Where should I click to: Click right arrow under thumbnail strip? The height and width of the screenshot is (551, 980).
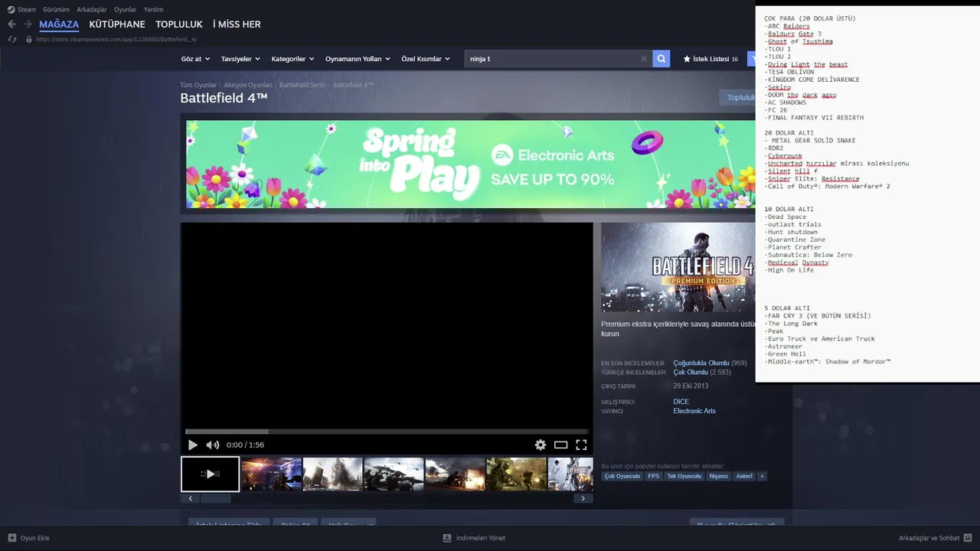[x=583, y=498]
